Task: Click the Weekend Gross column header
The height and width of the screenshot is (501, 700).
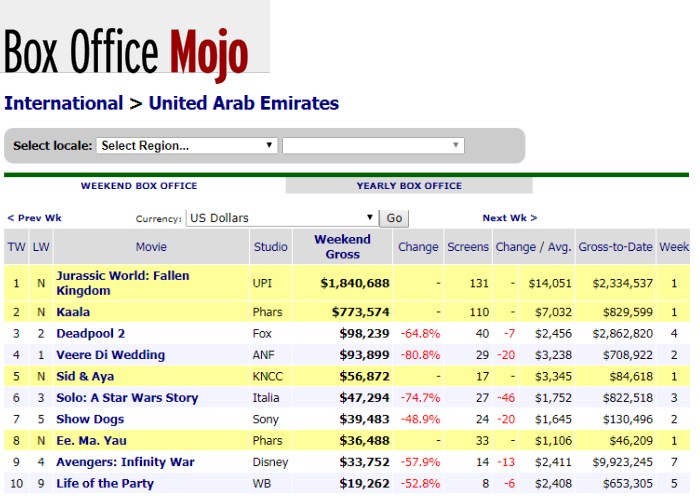Action: click(x=342, y=246)
